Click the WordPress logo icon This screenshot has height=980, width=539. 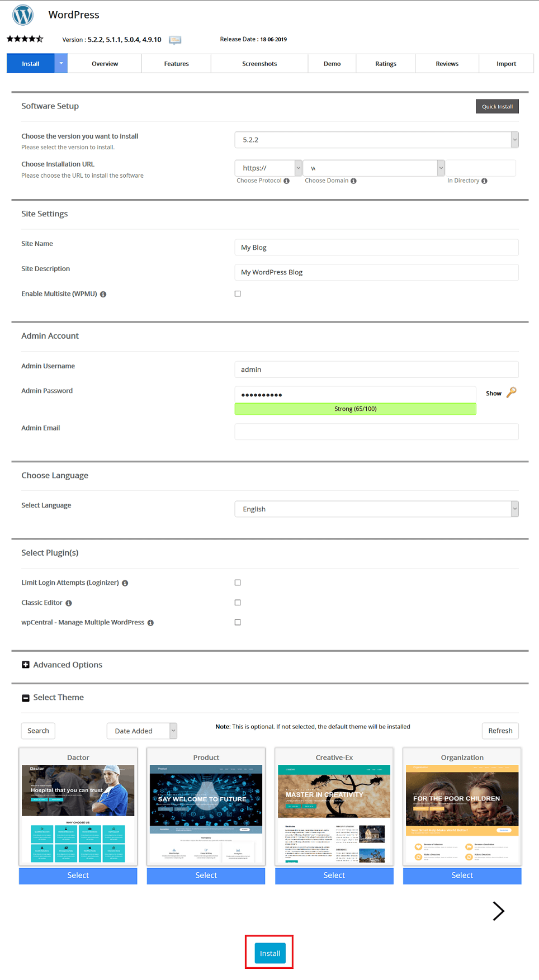(x=23, y=15)
